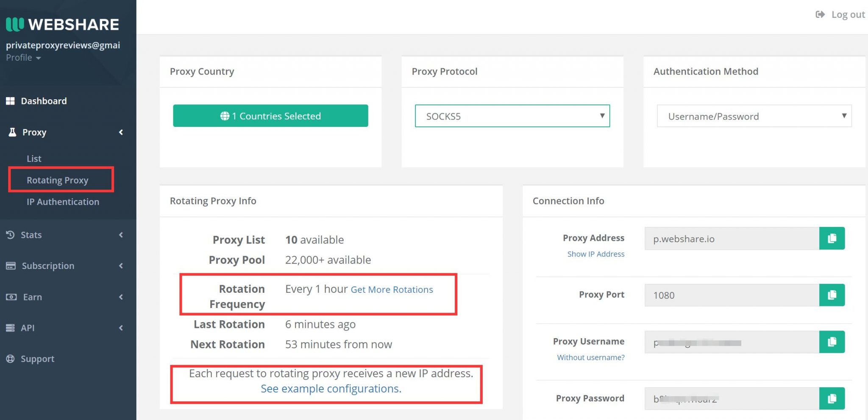
Task: Click the Support lifebuoy icon
Action: point(10,359)
